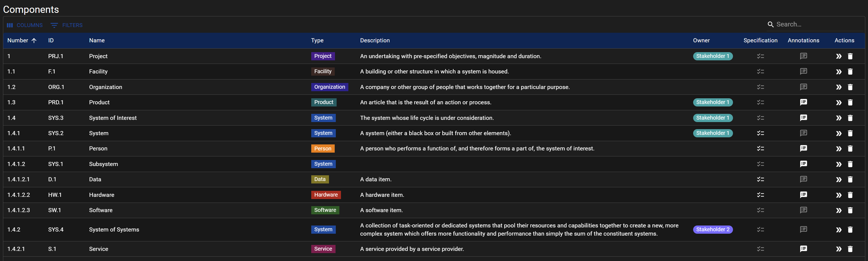
Task: Delete the Facility component
Action: (850, 72)
